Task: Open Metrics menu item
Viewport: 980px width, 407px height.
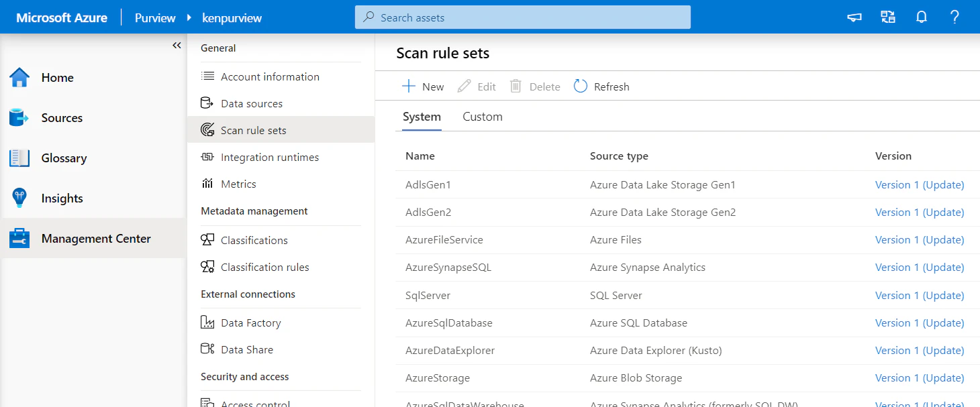Action: click(281, 184)
